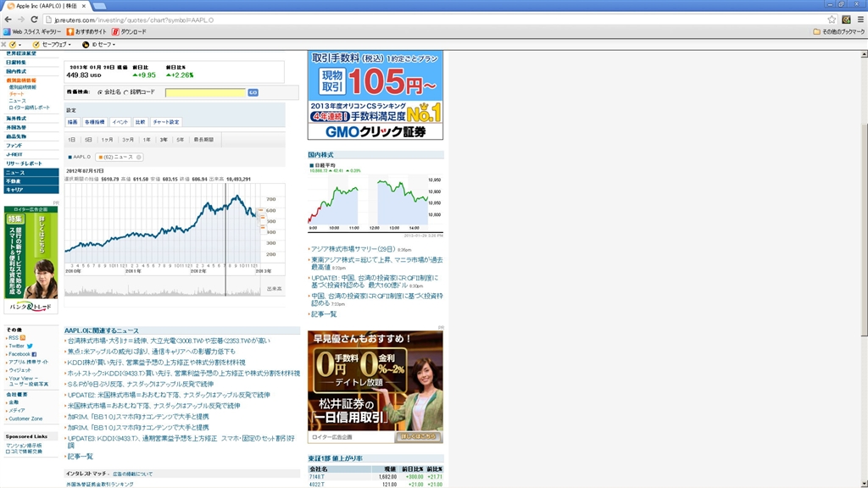Open 商品先物 in the left sidebar

point(16,136)
